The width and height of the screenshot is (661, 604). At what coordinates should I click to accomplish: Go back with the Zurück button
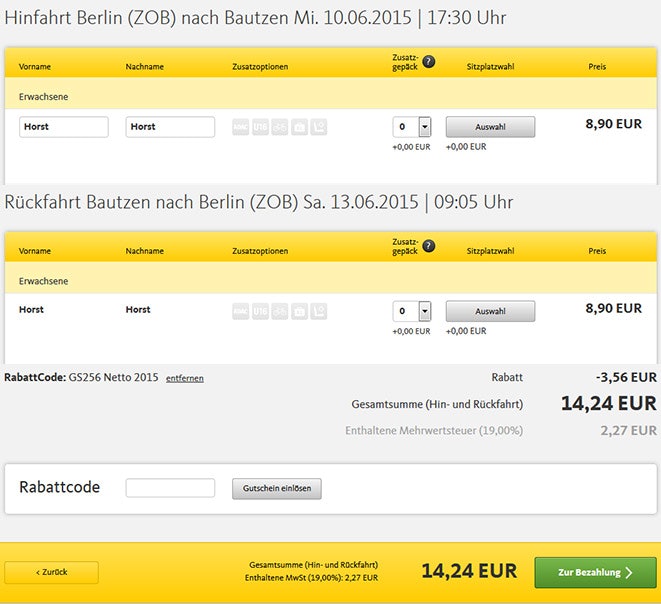(52, 573)
